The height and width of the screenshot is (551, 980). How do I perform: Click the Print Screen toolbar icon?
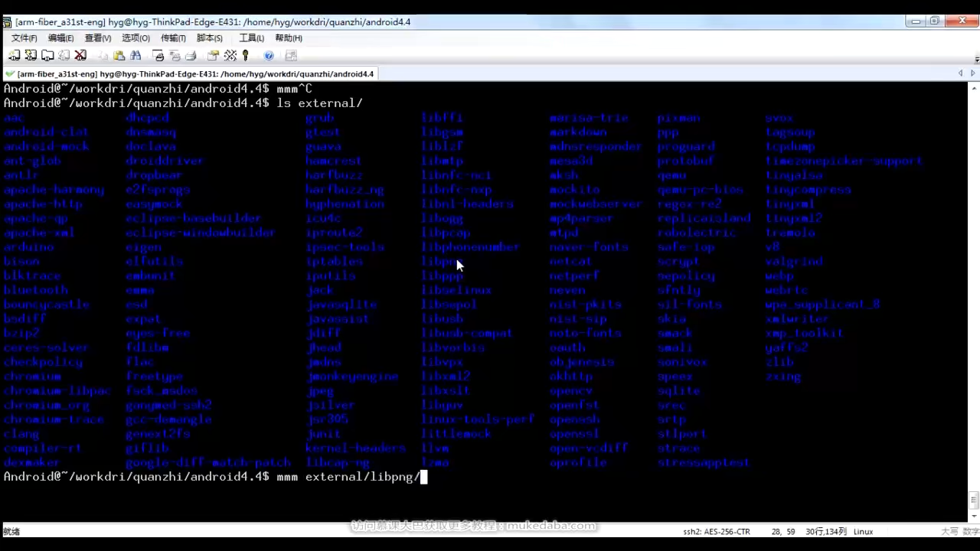pos(158,56)
